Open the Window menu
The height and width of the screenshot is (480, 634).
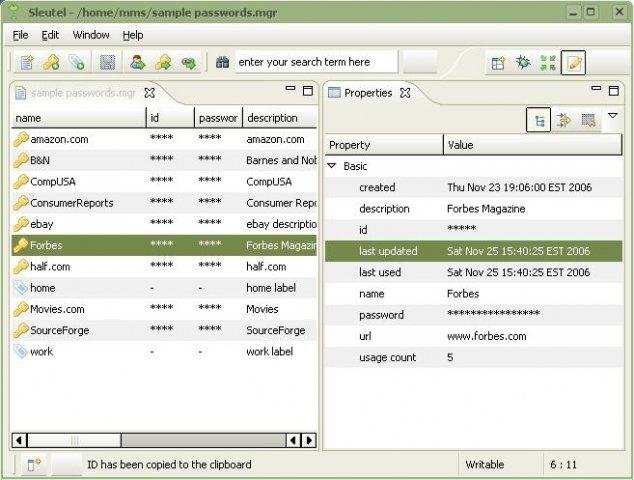click(x=91, y=35)
